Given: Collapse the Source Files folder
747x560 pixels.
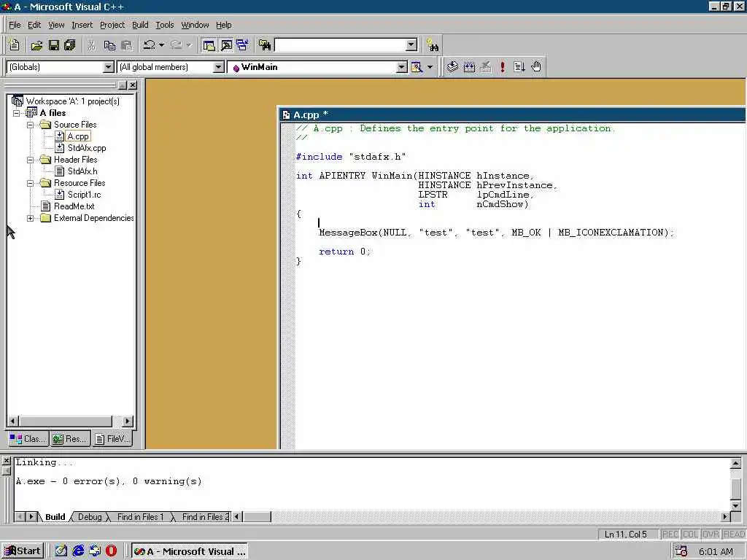Looking at the screenshot, I should pyautogui.click(x=30, y=125).
